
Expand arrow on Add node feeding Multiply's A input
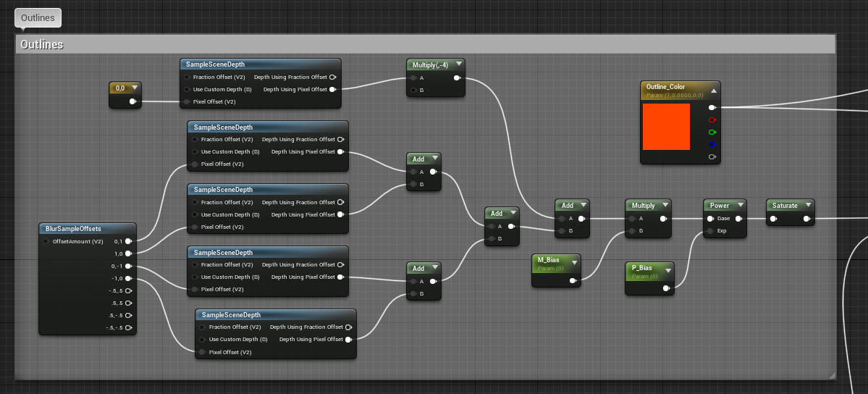pos(583,205)
